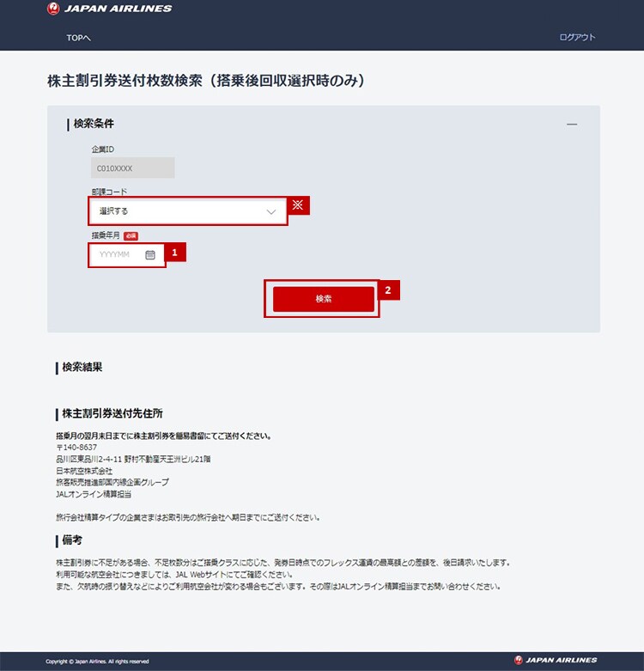
Task: Collapse the 検索条件 panel with minus icon
Action: click(x=572, y=125)
